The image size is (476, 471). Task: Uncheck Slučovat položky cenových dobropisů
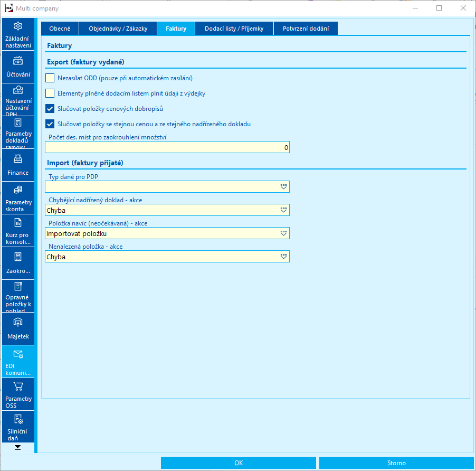pos(50,108)
